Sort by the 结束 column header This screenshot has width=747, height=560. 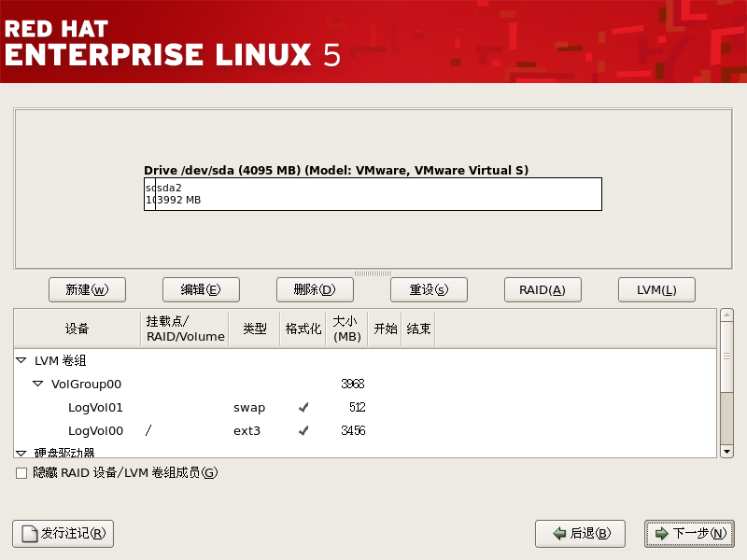[x=418, y=329]
